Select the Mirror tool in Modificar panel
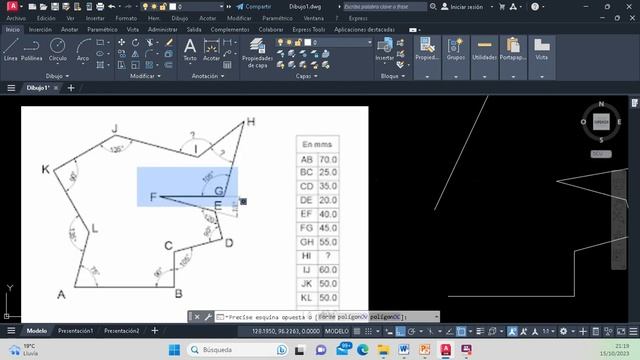 tap(136, 53)
